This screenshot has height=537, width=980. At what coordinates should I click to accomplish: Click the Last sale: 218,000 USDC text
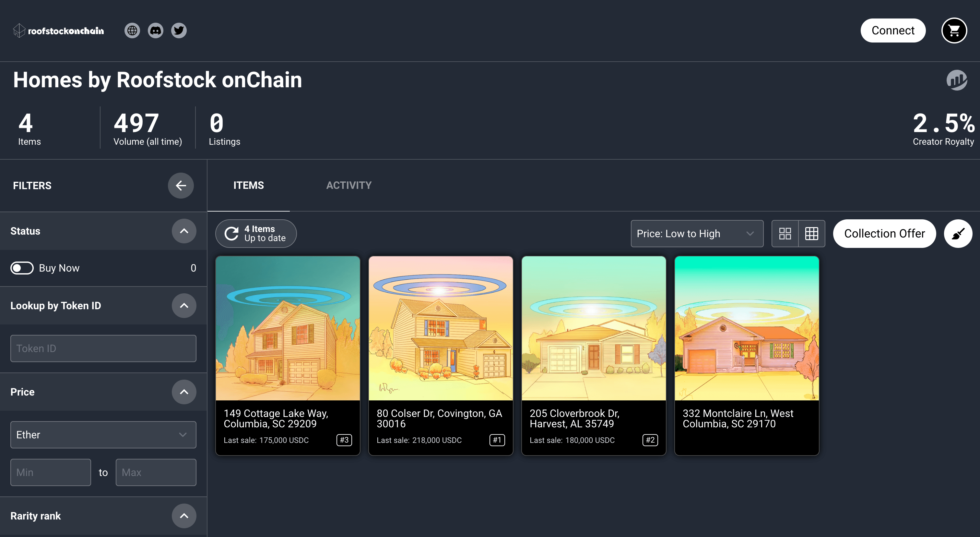419,440
